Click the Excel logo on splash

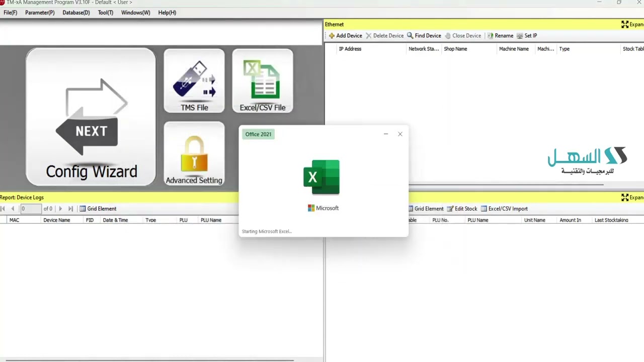pyautogui.click(x=322, y=177)
